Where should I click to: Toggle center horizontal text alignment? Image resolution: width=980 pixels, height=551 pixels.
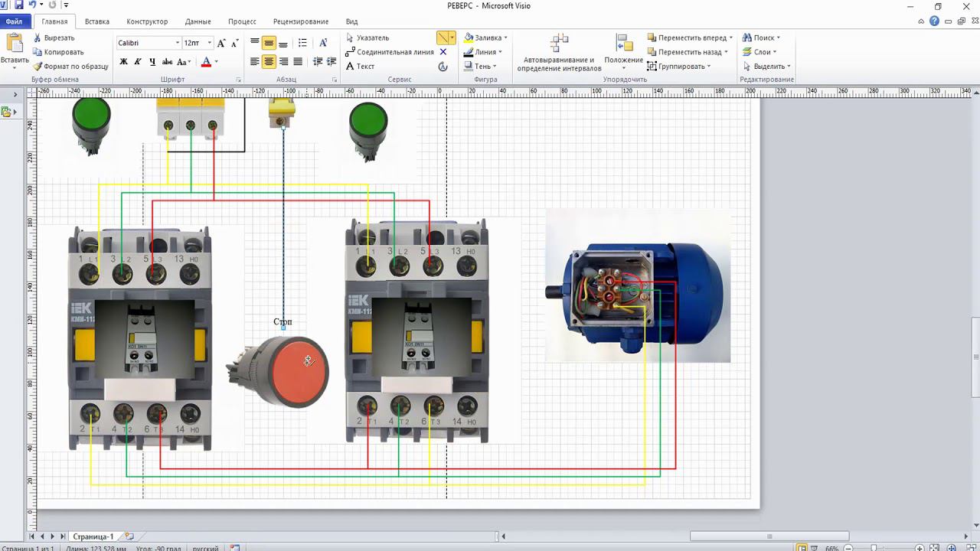[269, 62]
